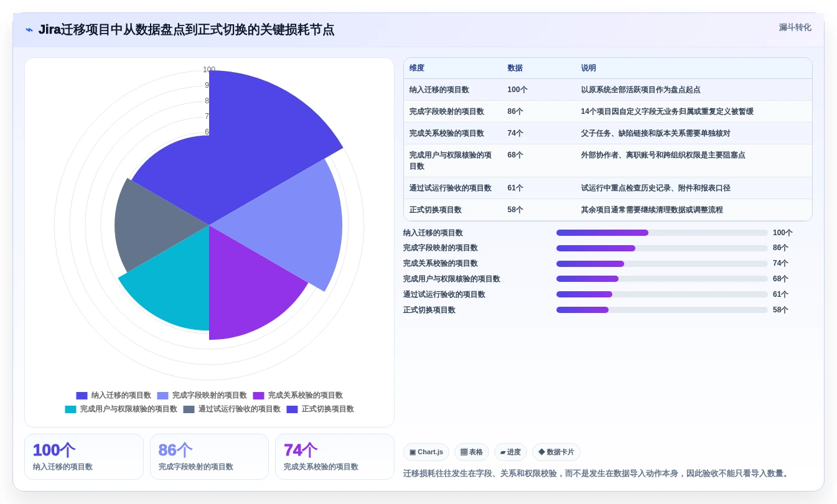Image resolution: width=837 pixels, height=504 pixels.
Task: Click table cell 正式切换项目数
Action: (x=436, y=210)
